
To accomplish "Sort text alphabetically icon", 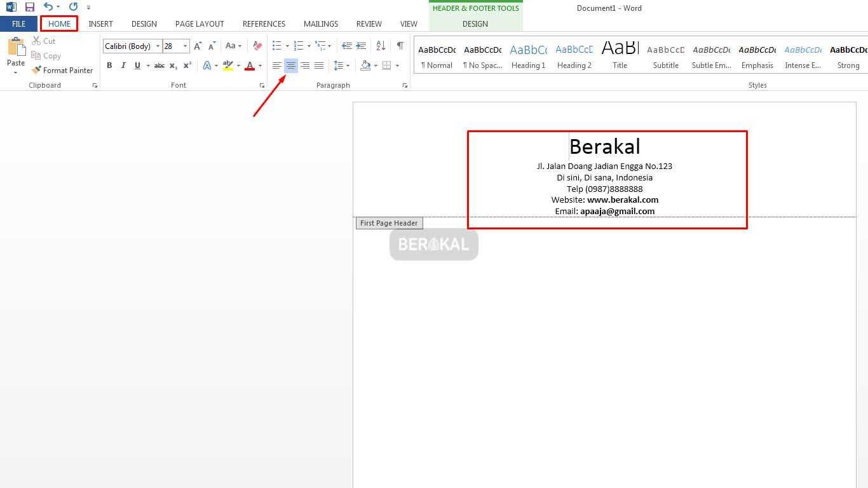I will 381,46.
